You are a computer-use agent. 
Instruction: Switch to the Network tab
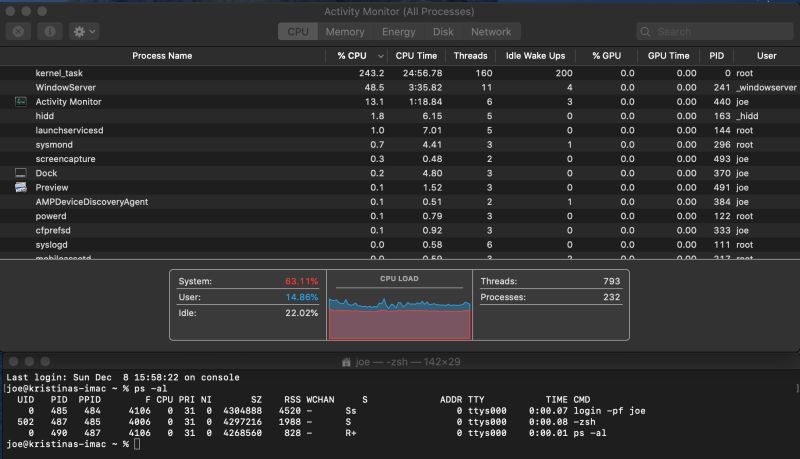[491, 32]
